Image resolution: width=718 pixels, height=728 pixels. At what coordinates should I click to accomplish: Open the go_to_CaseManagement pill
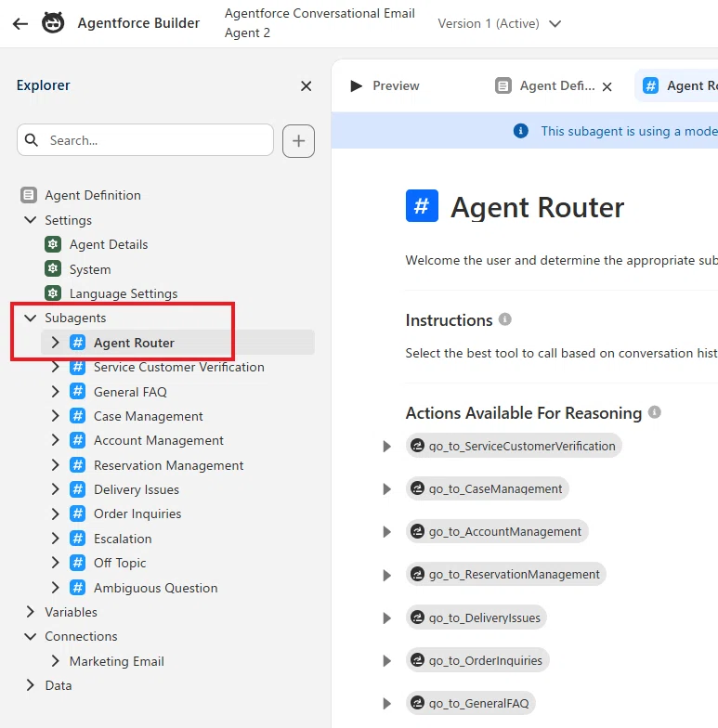coord(487,488)
